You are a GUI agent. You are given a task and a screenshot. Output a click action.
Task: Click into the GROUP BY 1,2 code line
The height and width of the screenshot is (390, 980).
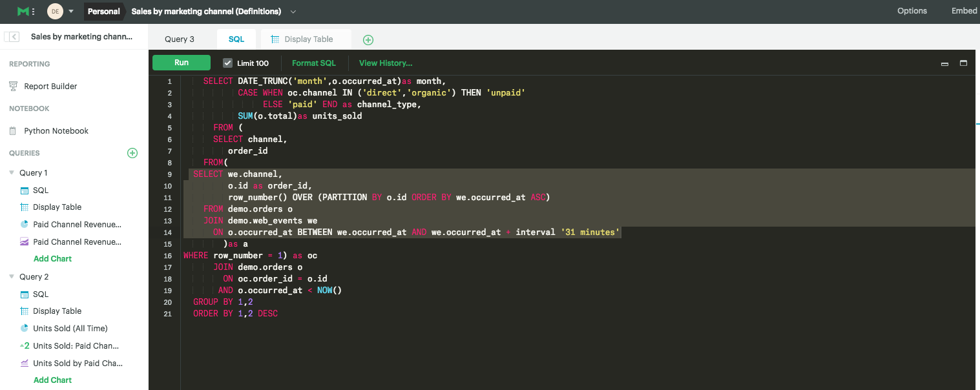coord(223,302)
